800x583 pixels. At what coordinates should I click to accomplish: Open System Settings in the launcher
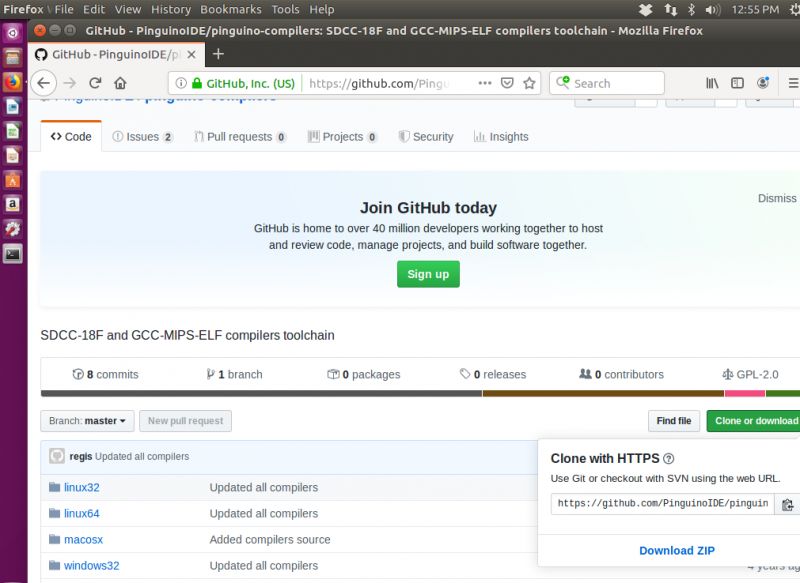click(12, 229)
